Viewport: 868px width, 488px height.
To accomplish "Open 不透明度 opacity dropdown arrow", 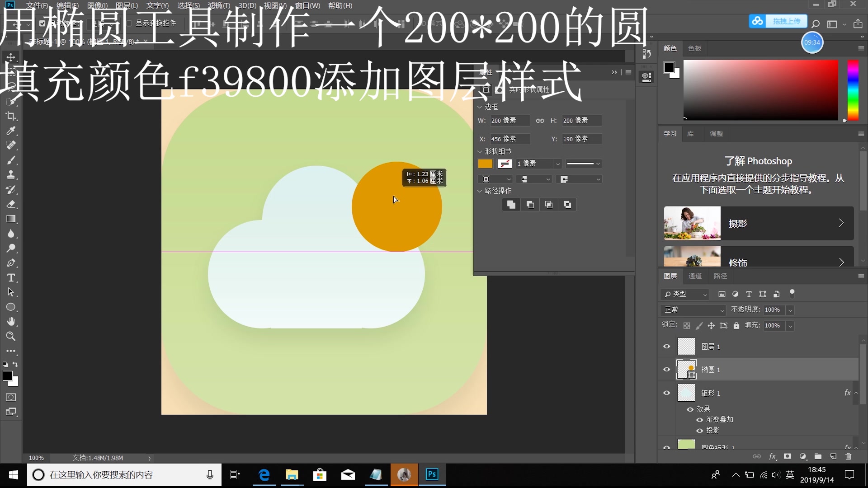I will (x=790, y=310).
